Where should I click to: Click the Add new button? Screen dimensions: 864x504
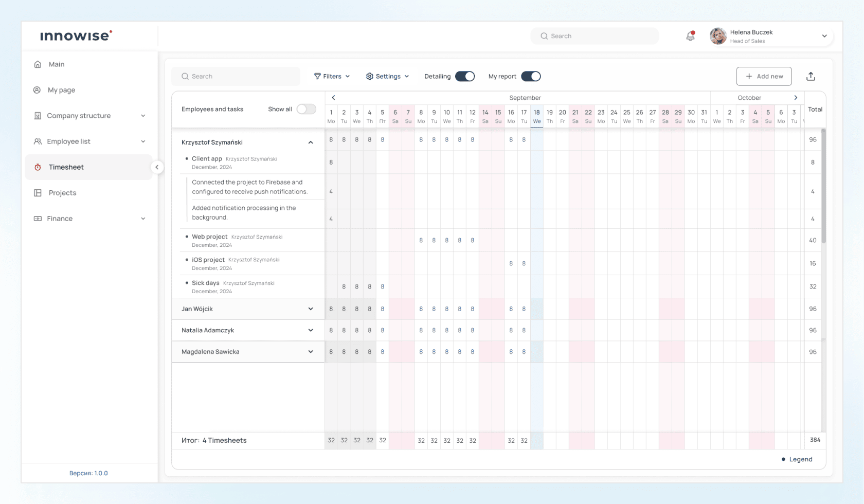coord(764,76)
